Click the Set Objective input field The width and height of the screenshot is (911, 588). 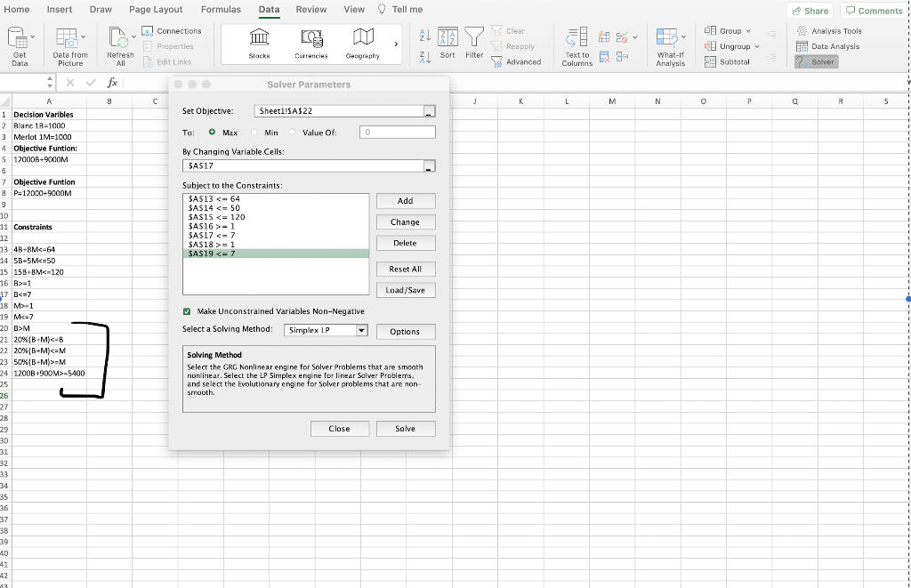click(338, 111)
